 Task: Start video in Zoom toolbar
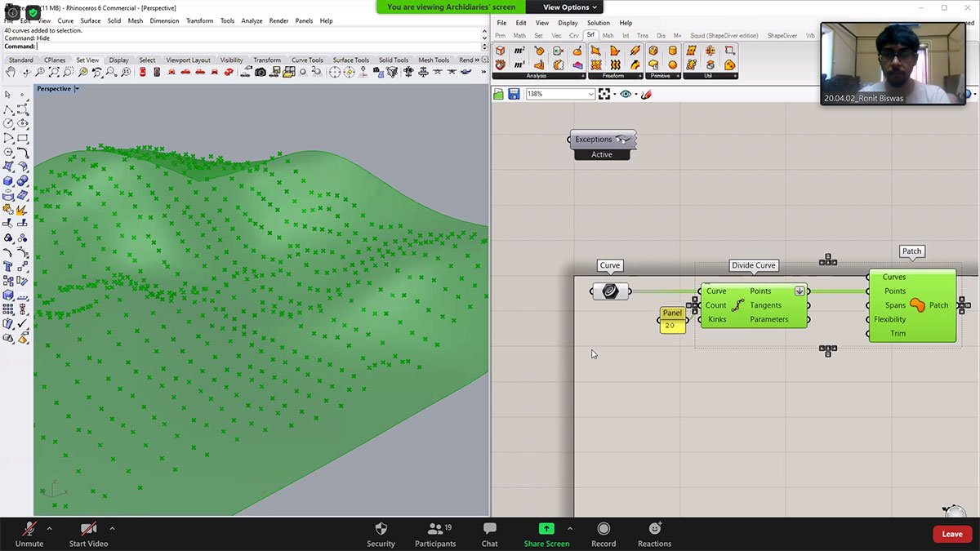point(88,534)
